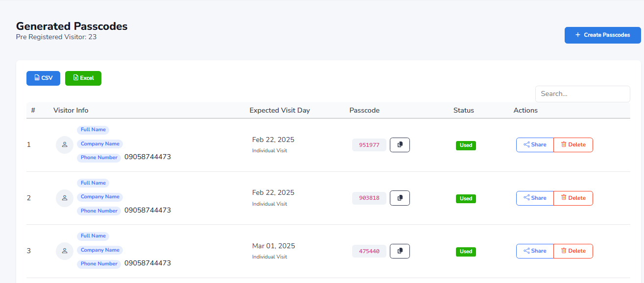Click the visitor avatar icon in row 1
Image resolution: width=644 pixels, height=283 pixels.
point(65,145)
